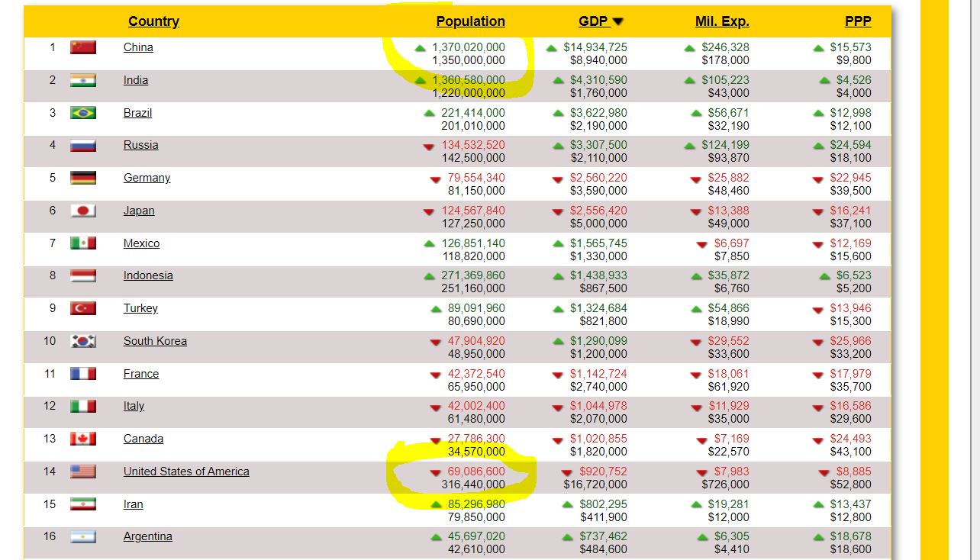The width and height of the screenshot is (980, 560).
Task: Click the United States flag icon
Action: [x=83, y=471]
